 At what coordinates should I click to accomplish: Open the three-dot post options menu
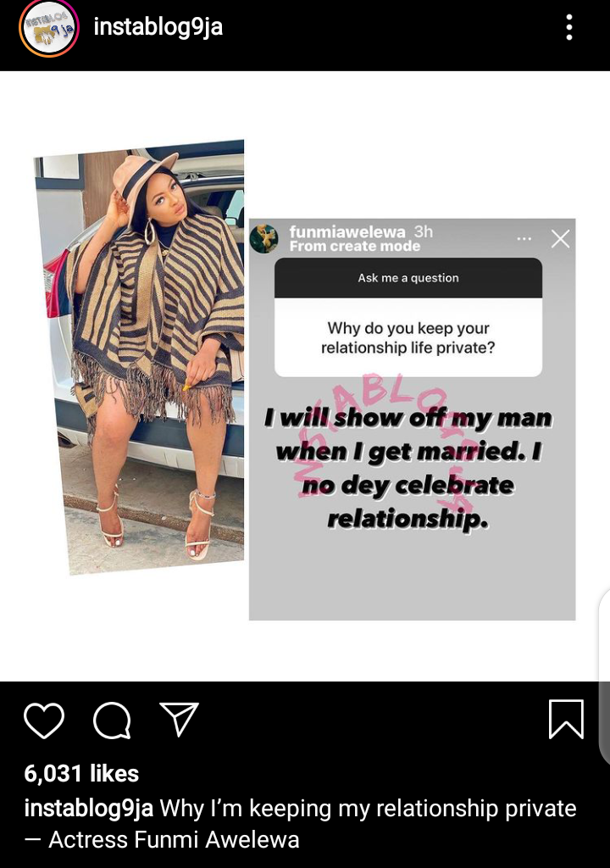[x=569, y=27]
